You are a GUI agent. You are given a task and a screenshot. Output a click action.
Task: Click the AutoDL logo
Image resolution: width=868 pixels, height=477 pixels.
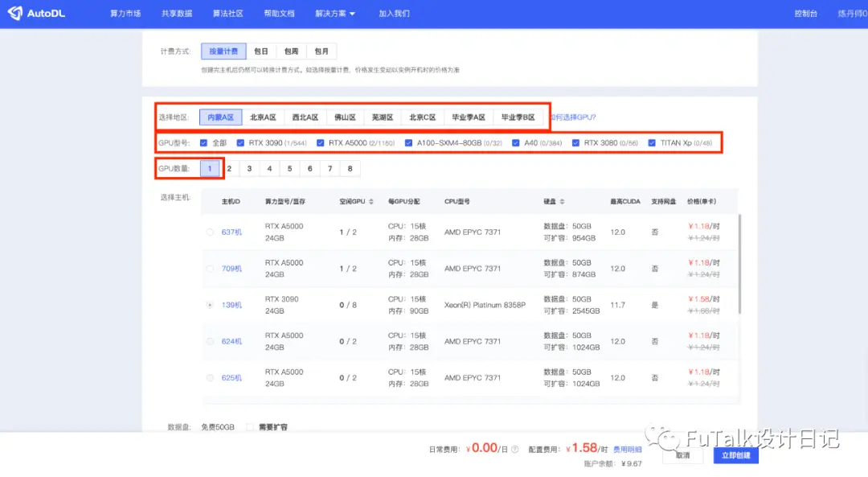36,14
